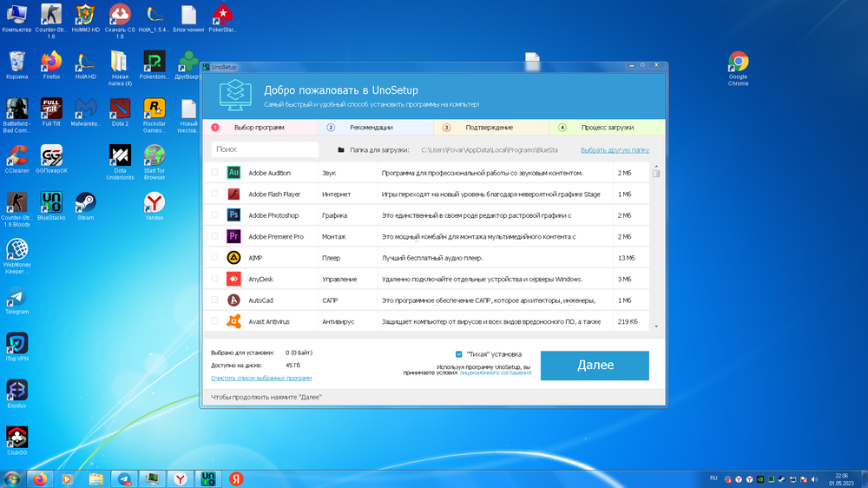
Task: Click the Avast Antivirus icon
Action: pos(233,321)
